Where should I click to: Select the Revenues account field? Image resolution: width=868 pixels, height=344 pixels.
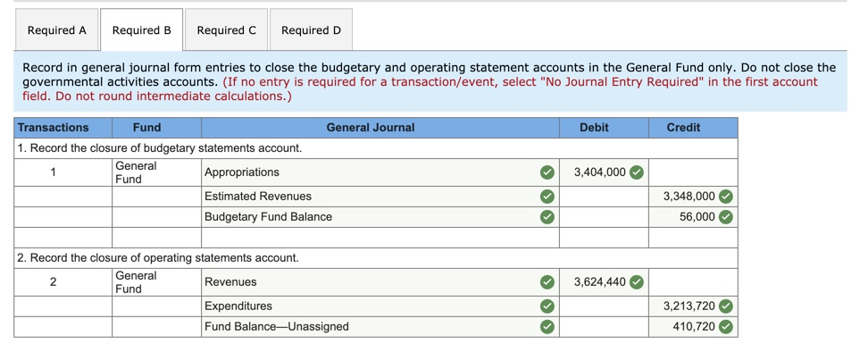coord(380,282)
